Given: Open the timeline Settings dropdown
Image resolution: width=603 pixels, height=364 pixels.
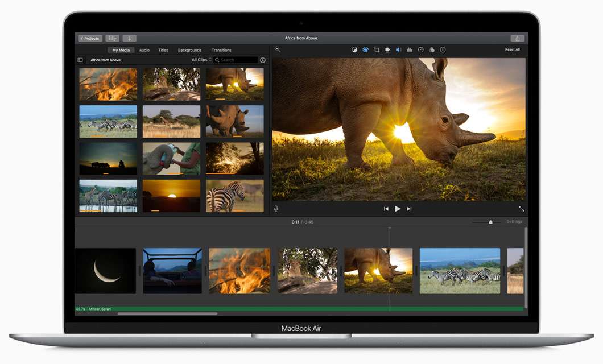Looking at the screenshot, I should [x=514, y=221].
